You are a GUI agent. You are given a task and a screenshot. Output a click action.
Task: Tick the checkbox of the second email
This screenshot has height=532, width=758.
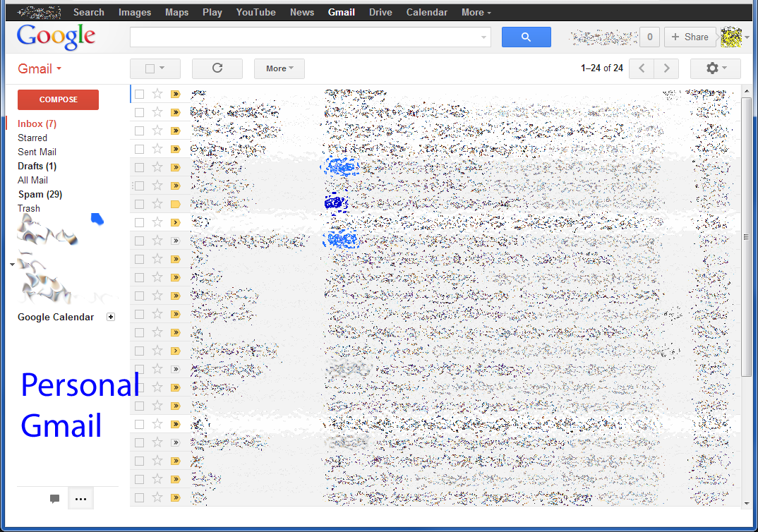[x=139, y=113]
